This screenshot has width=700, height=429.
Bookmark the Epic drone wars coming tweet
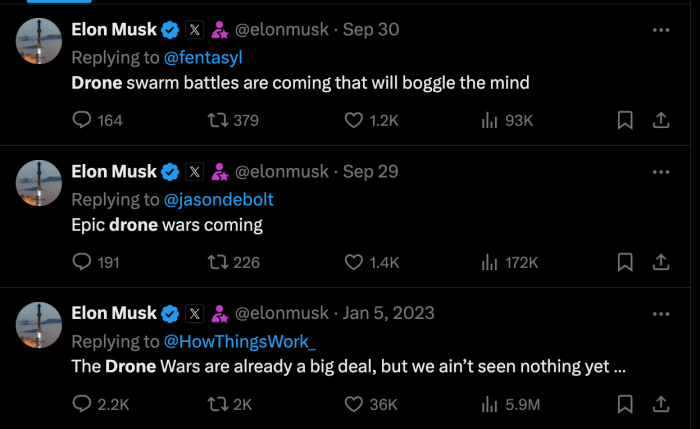tap(625, 262)
